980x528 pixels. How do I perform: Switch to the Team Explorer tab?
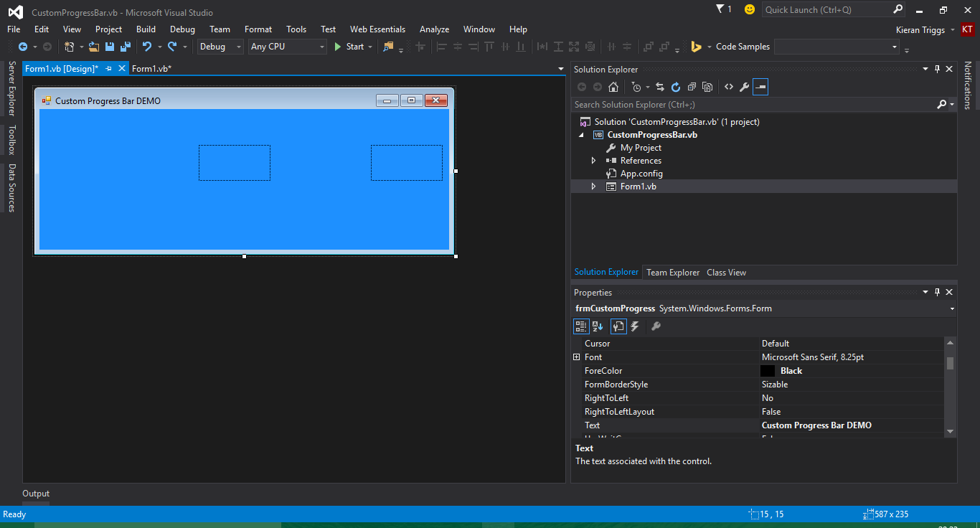tap(673, 273)
